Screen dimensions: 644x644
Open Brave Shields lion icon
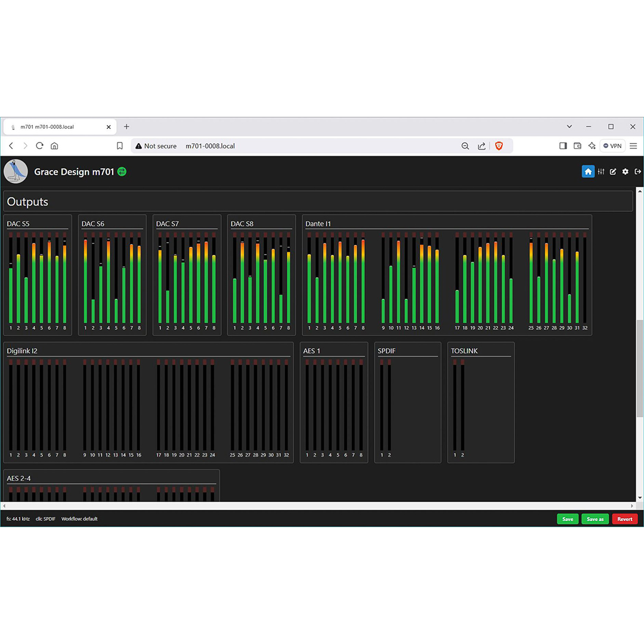point(499,146)
